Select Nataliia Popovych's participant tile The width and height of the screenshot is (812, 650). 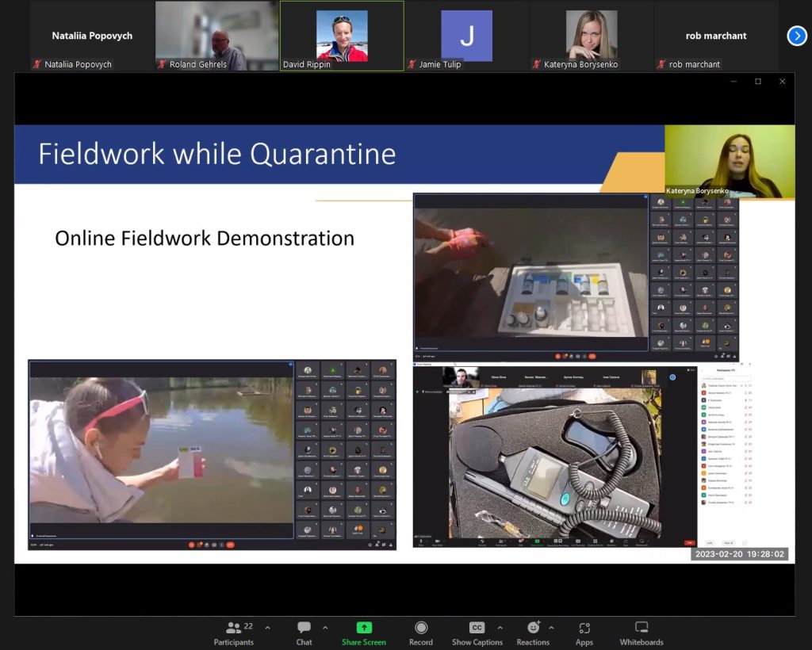[92, 36]
